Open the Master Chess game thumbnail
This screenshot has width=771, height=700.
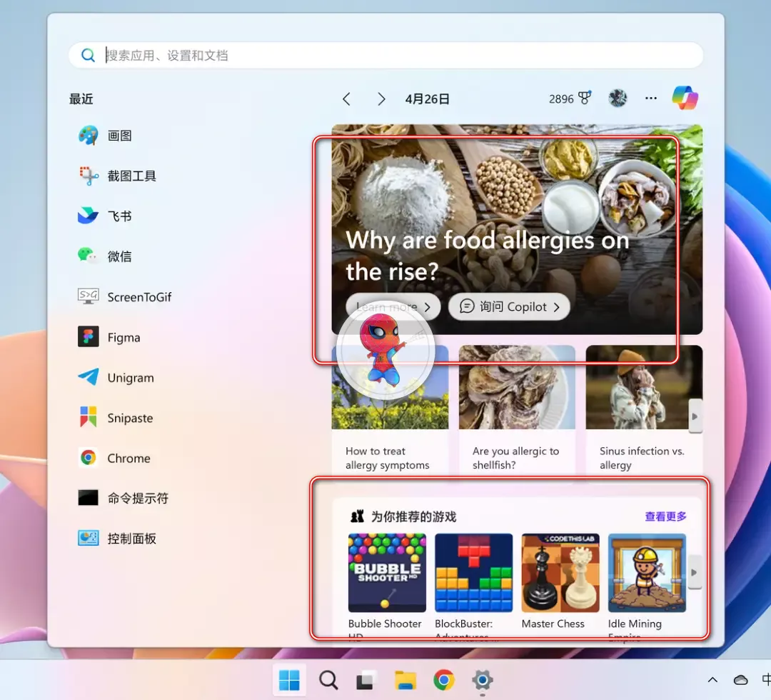[560, 573]
